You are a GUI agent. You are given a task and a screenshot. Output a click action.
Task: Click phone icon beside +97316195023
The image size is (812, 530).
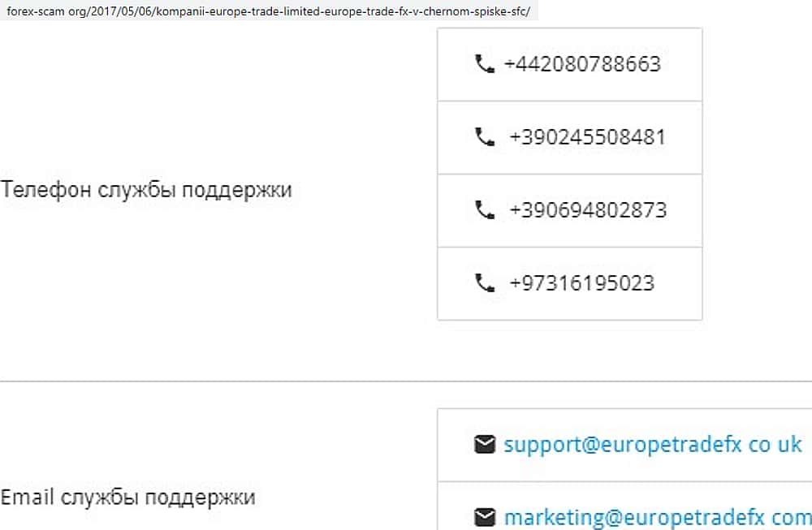click(x=485, y=283)
